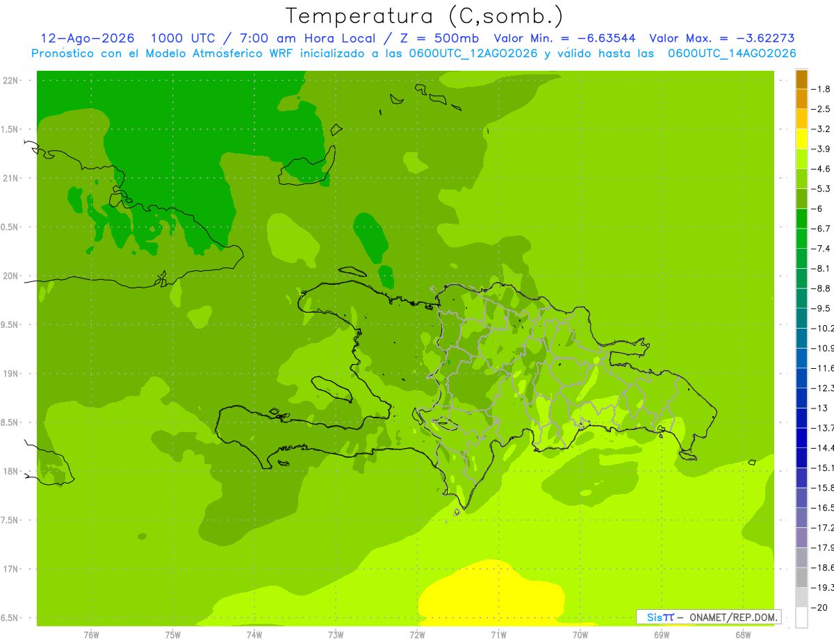The width and height of the screenshot is (834, 644).
Task: Click the yellow swatch between -3.2 and -3.9
Action: click(801, 139)
